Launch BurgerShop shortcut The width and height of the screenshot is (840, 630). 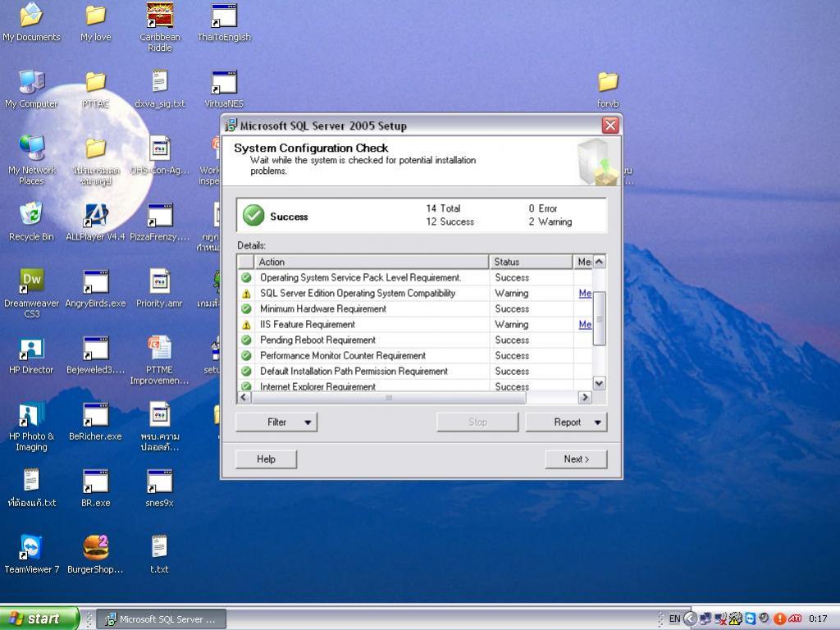[x=96, y=555]
